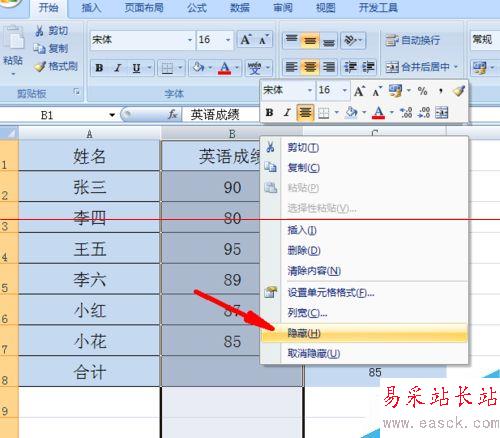Viewport: 500px width, 438px height.
Task: Open the Review (审阅) tab
Action: pyautogui.click(x=283, y=7)
